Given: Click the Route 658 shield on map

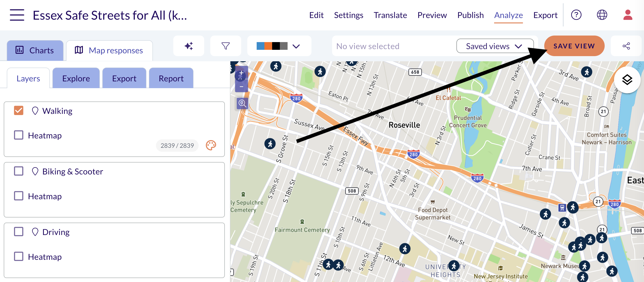Looking at the screenshot, I should point(415,72).
